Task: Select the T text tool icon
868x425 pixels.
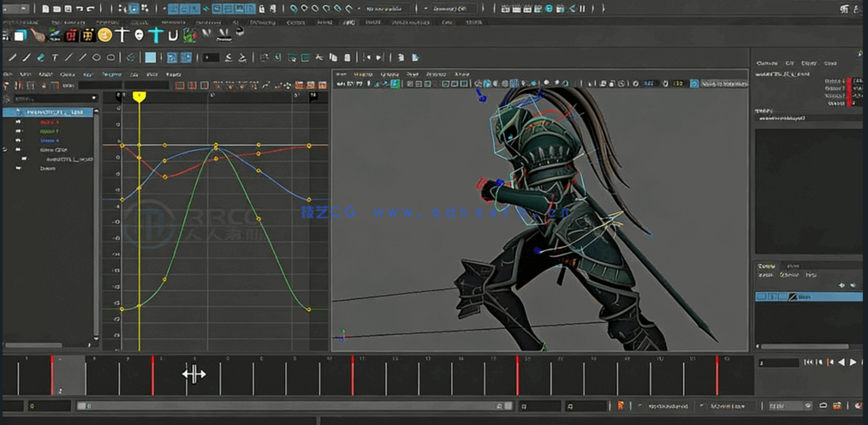Action: pyautogui.click(x=55, y=57)
